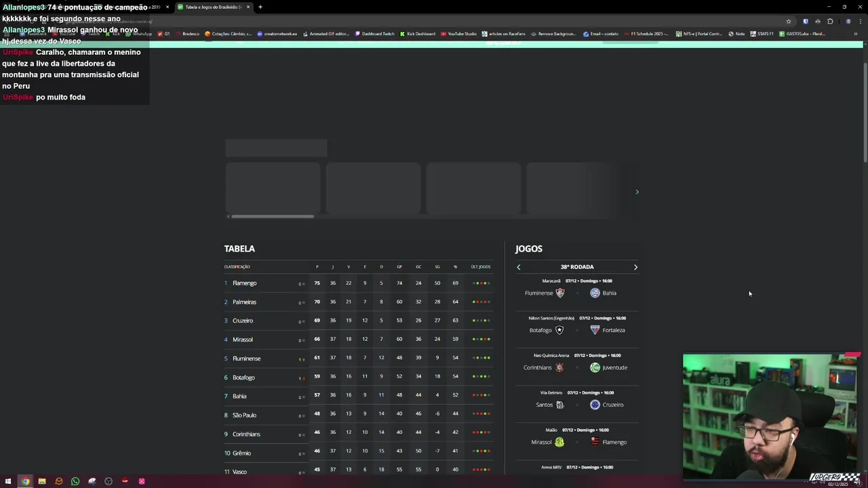Open Cruzeiro in the standings table
Image resolution: width=868 pixels, height=488 pixels.
tap(243, 321)
